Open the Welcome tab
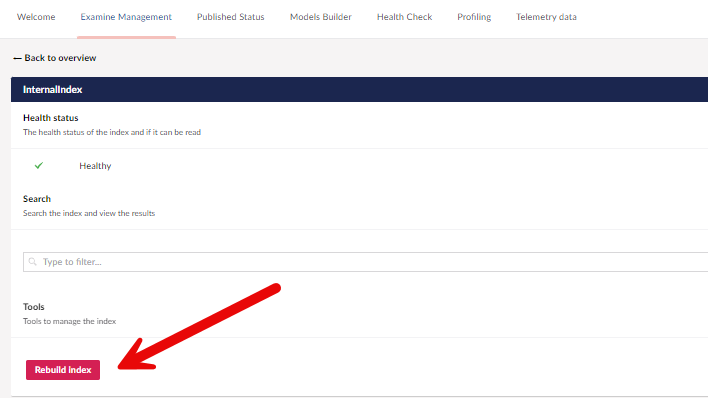 36,17
